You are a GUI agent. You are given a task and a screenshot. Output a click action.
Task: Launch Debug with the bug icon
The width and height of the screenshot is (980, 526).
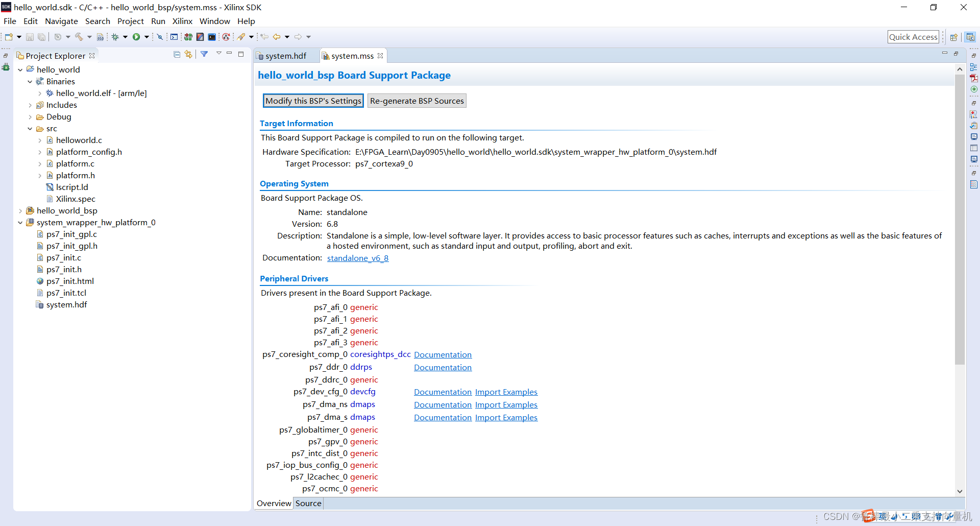115,37
